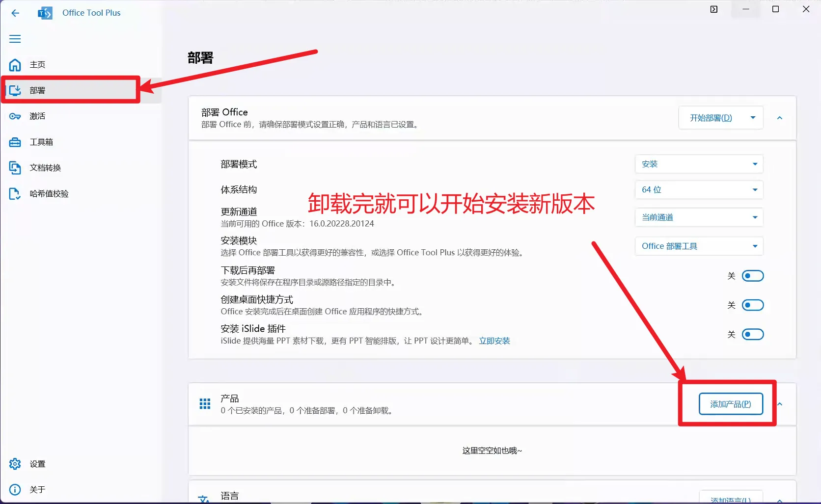Click the 部署模式 label
This screenshot has height=504, width=821.
tap(239, 164)
